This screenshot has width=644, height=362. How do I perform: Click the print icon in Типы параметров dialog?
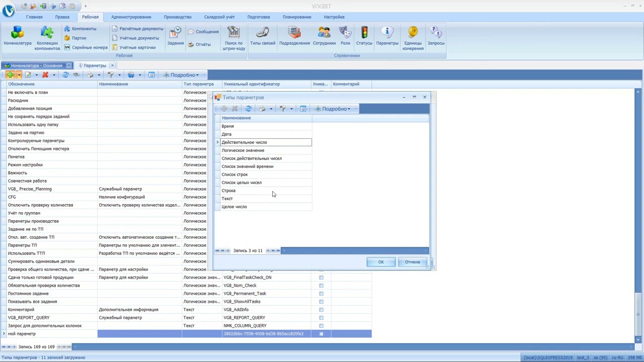pyautogui.click(x=262, y=109)
